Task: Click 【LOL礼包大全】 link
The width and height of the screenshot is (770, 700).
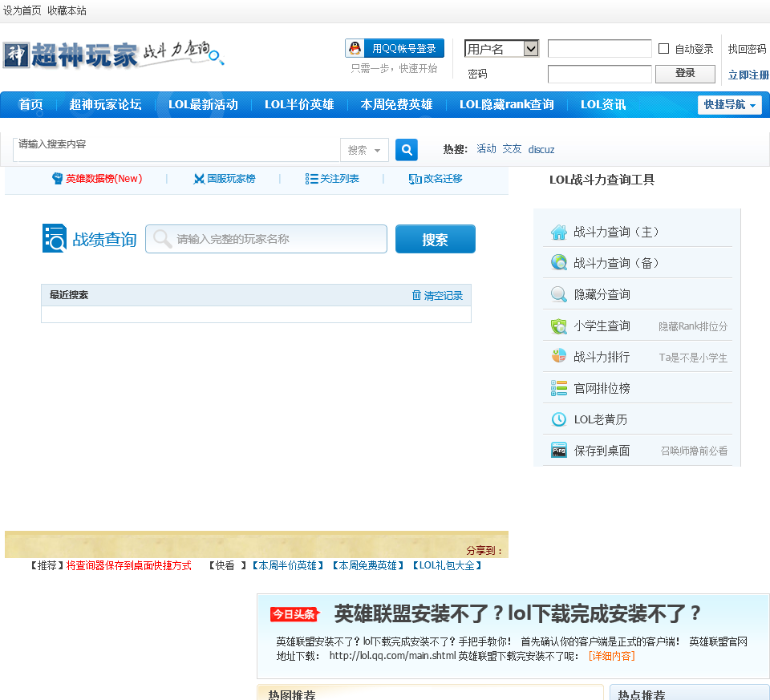Action: (447, 566)
